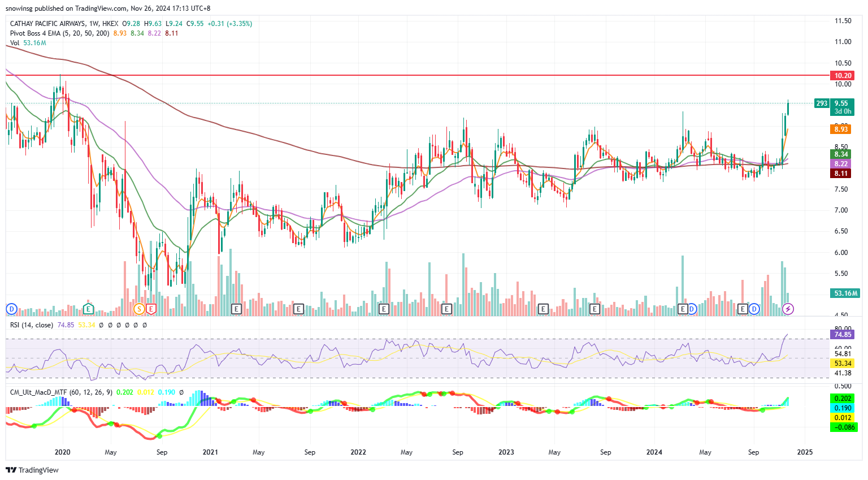This screenshot has width=868, height=480.
Task: Click the RSI (14, close) indicator legend
Action: tap(32, 325)
